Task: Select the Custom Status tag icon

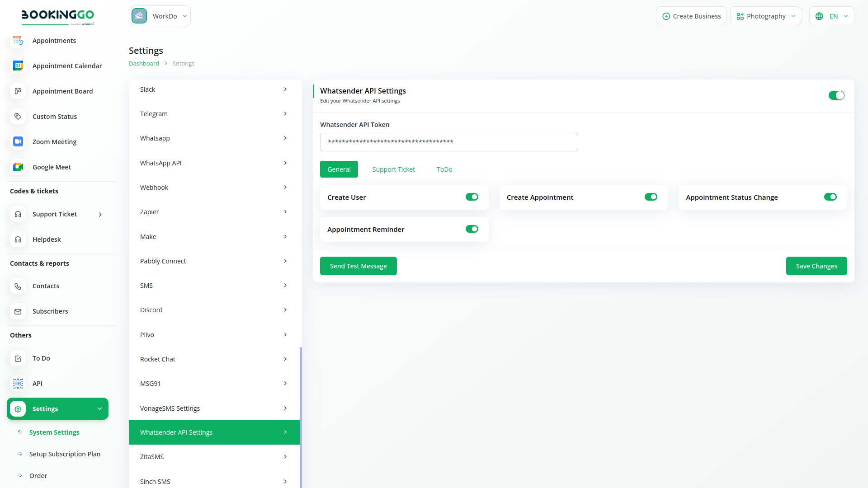Action: click(x=18, y=117)
